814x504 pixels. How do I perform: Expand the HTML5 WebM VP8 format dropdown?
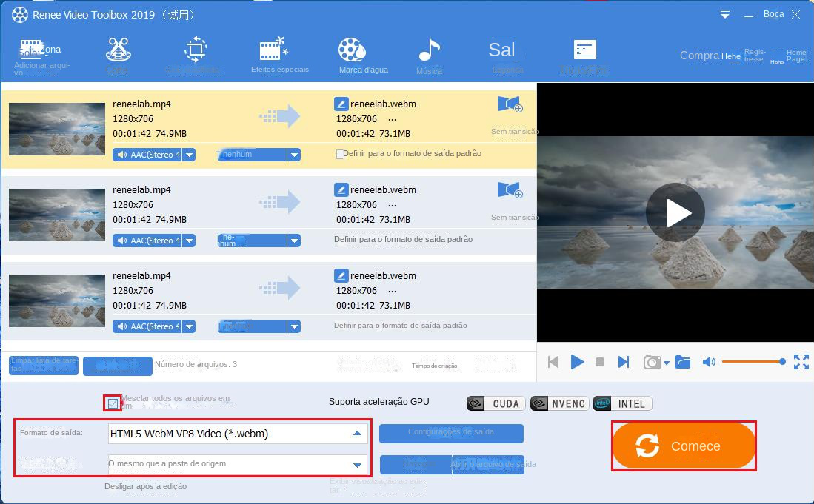tap(357, 434)
